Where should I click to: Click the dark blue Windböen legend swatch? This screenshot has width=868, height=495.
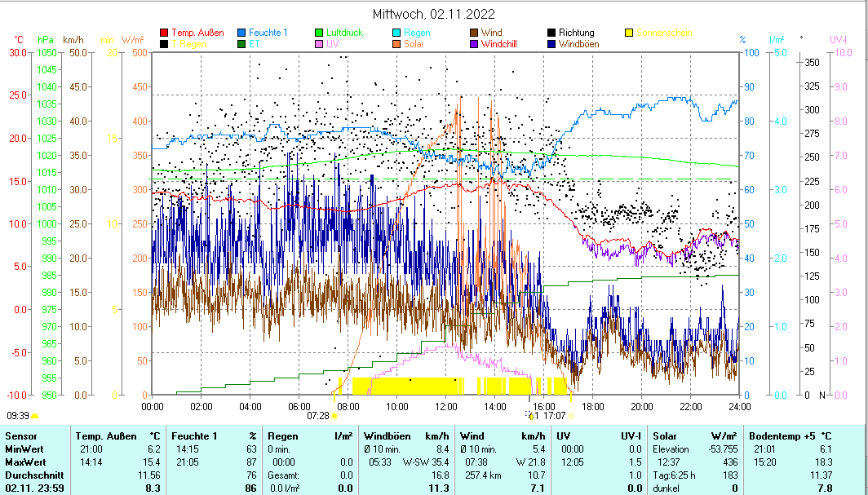[x=551, y=44]
